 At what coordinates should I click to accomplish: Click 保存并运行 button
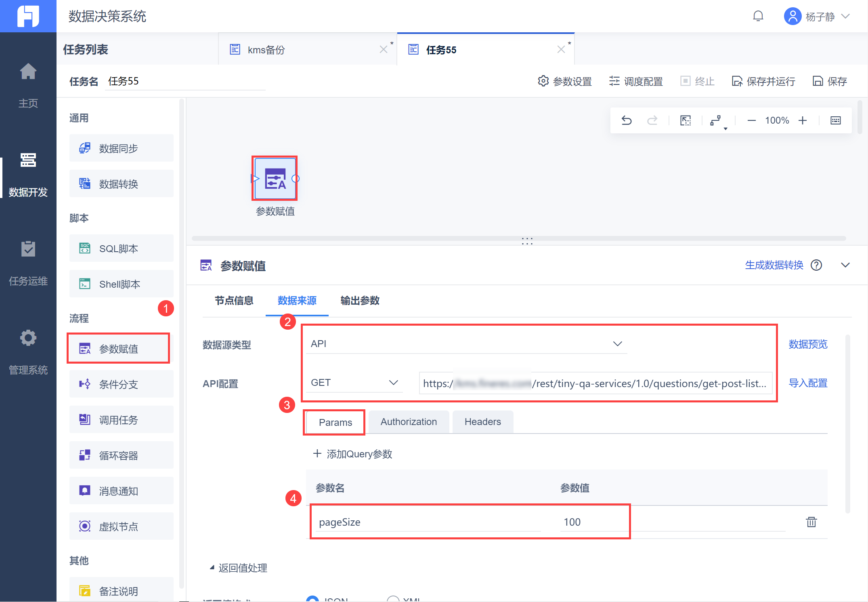click(763, 82)
